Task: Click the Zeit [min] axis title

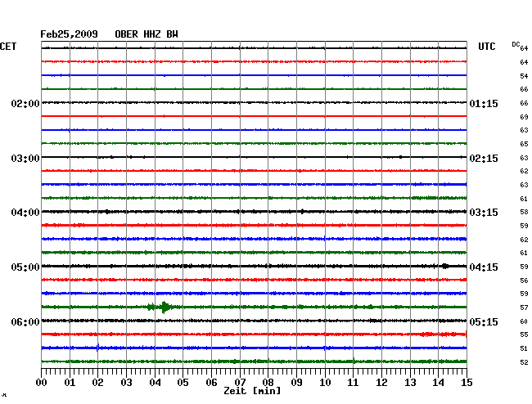Action: tap(252, 391)
